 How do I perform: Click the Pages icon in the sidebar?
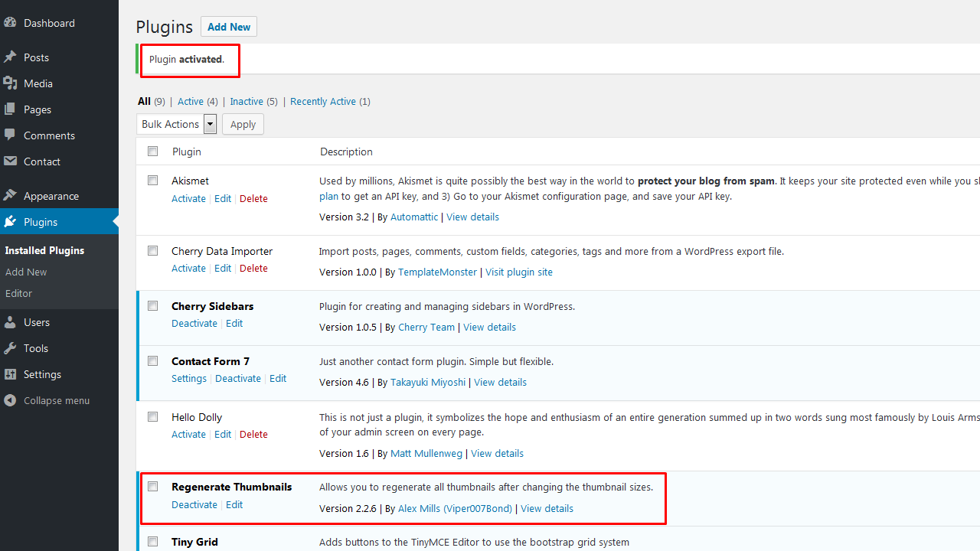pyautogui.click(x=10, y=109)
